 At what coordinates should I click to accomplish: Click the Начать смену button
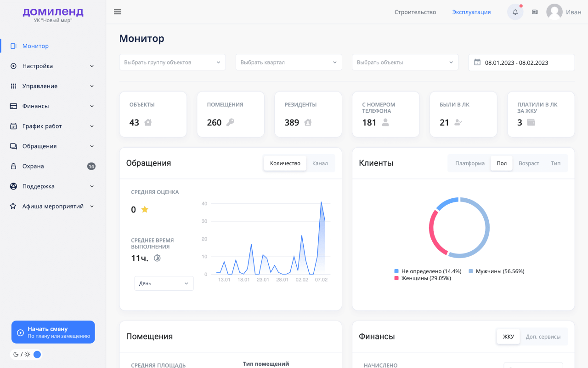click(x=53, y=332)
